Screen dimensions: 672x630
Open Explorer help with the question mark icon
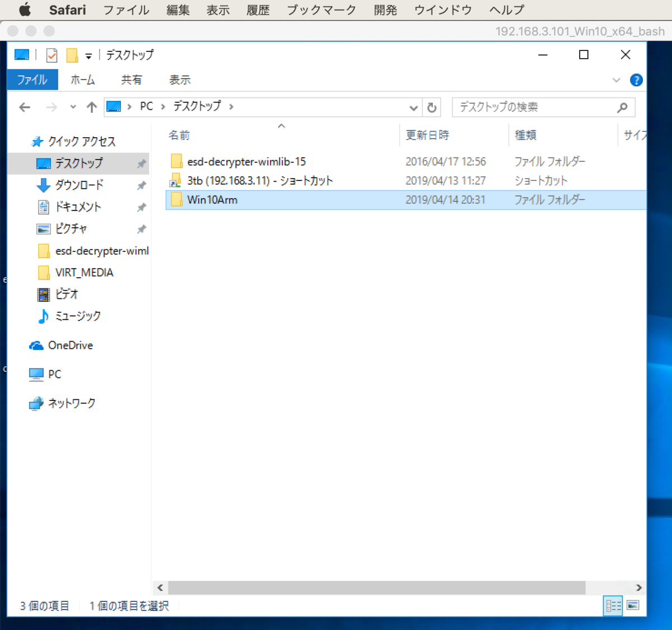tap(636, 80)
